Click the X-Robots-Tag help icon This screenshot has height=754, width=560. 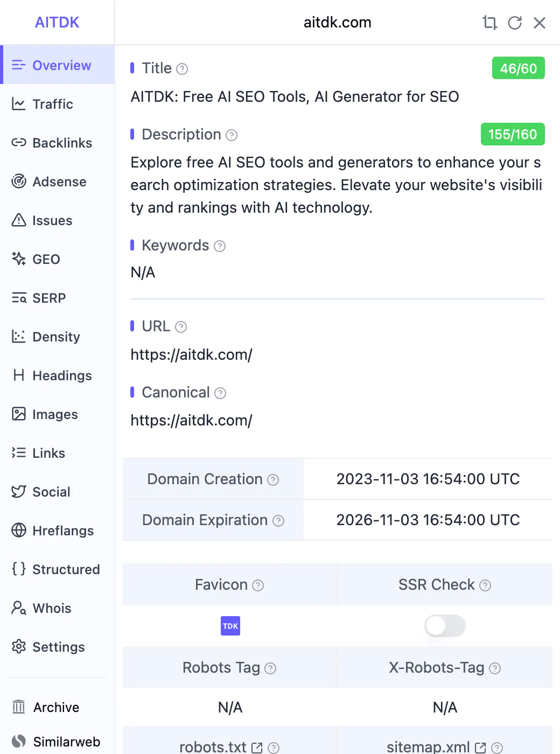tap(495, 668)
